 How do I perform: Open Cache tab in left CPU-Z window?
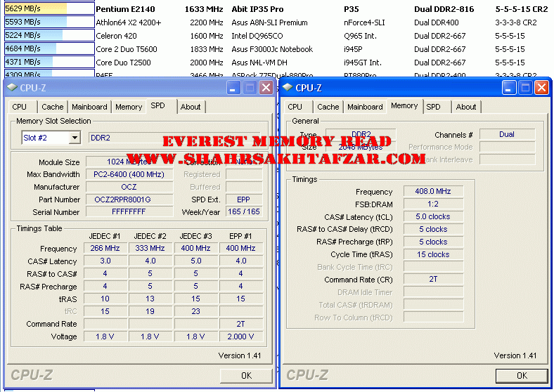point(53,107)
